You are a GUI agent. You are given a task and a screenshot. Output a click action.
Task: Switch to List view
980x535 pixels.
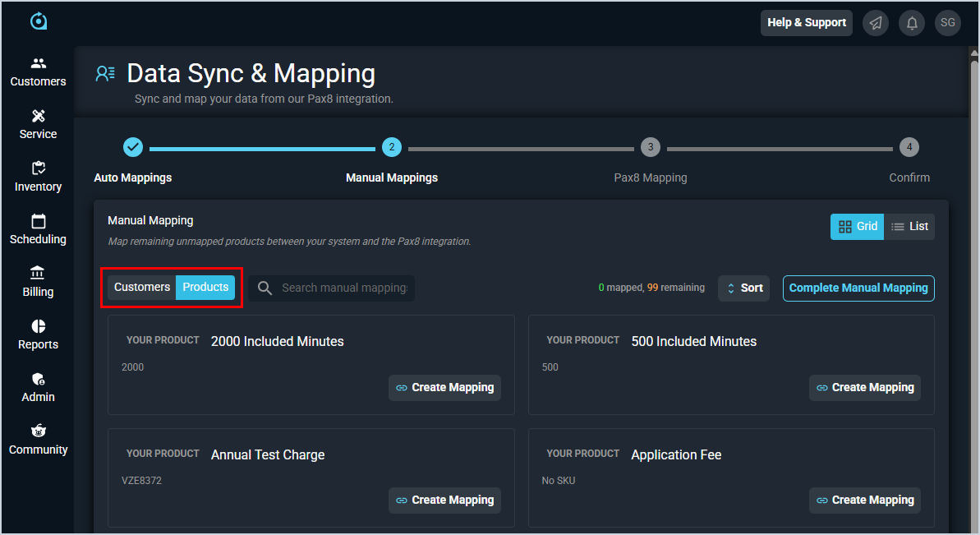pyautogui.click(x=910, y=227)
